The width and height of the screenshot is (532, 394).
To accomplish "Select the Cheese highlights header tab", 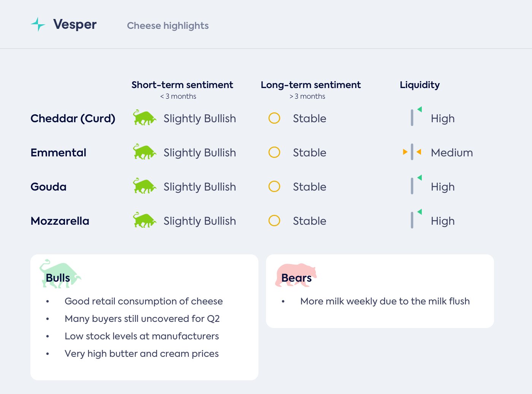I will [168, 25].
